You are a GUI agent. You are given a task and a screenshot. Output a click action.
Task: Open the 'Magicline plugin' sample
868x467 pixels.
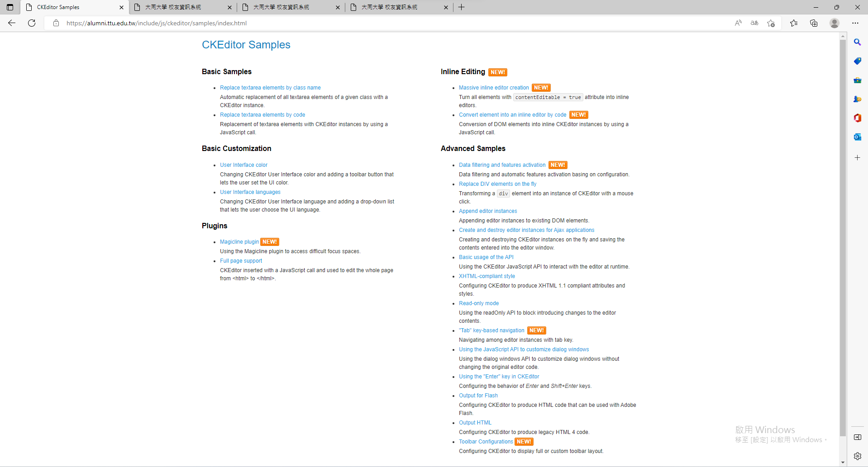click(x=239, y=242)
